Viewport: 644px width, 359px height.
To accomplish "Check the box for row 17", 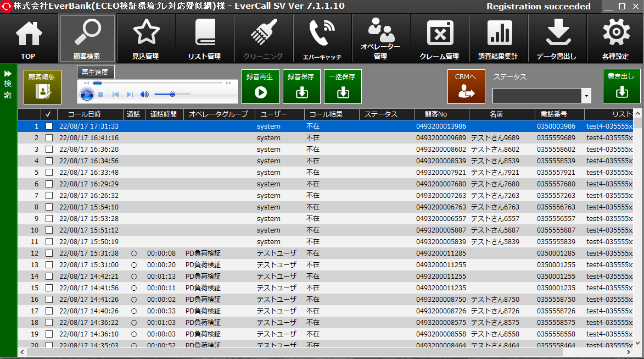I will click(x=49, y=311).
